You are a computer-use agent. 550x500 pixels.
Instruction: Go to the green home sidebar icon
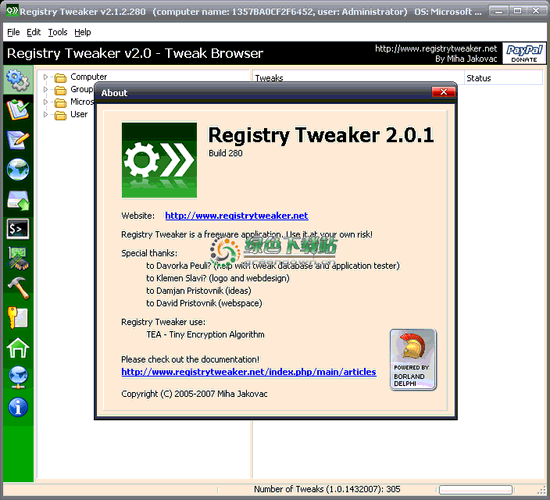pos(18,348)
